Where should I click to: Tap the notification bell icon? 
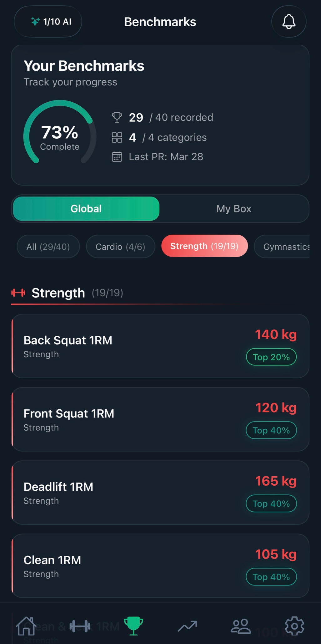coord(288,22)
